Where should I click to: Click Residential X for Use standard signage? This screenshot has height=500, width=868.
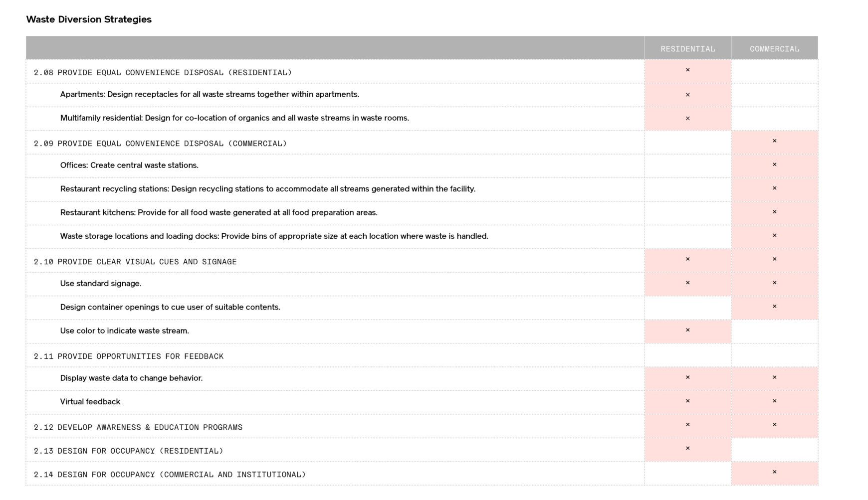point(687,283)
